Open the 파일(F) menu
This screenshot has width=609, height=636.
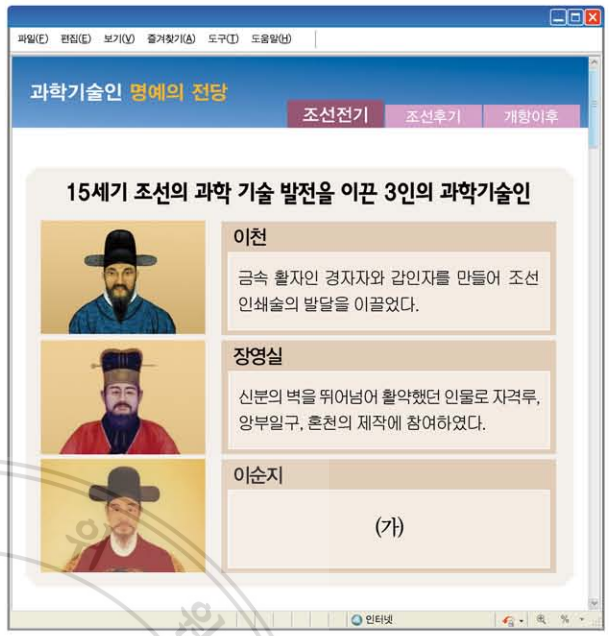[x=33, y=39]
